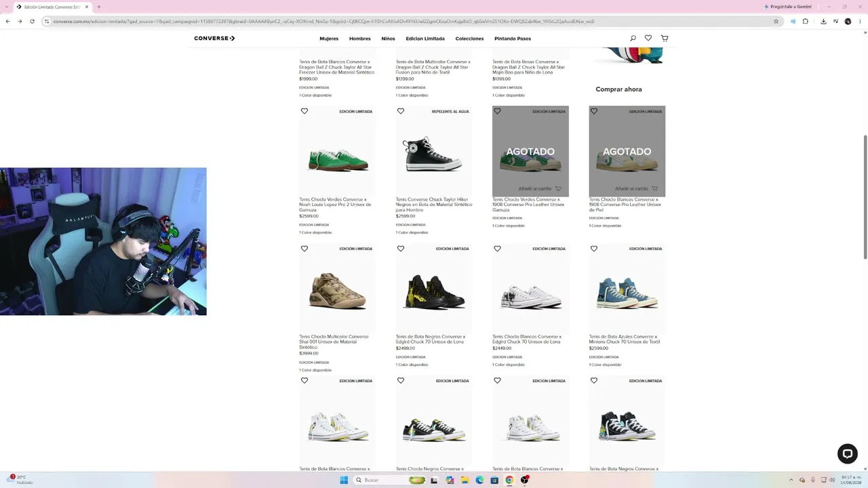Open the Mujeres menu
The image size is (868, 488).
pos(329,39)
